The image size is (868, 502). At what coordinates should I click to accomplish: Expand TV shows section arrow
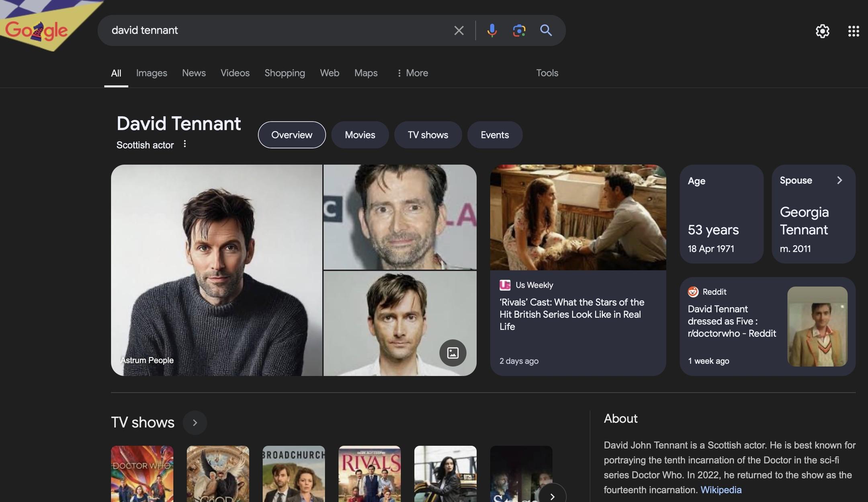pyautogui.click(x=195, y=422)
